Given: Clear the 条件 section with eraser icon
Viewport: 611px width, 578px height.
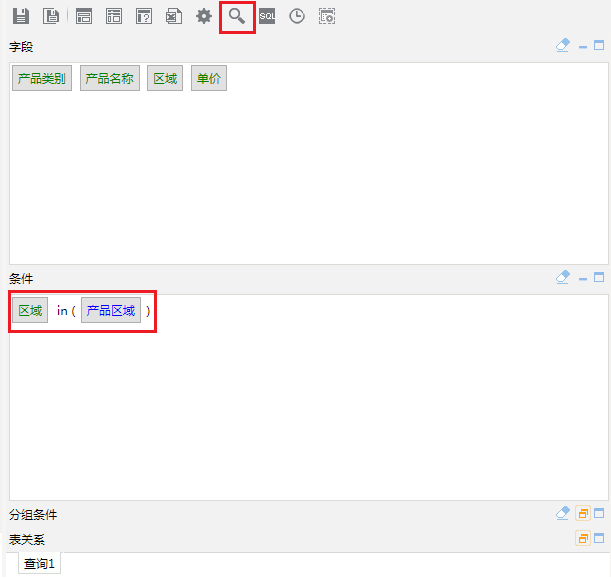Looking at the screenshot, I should 563,277.
